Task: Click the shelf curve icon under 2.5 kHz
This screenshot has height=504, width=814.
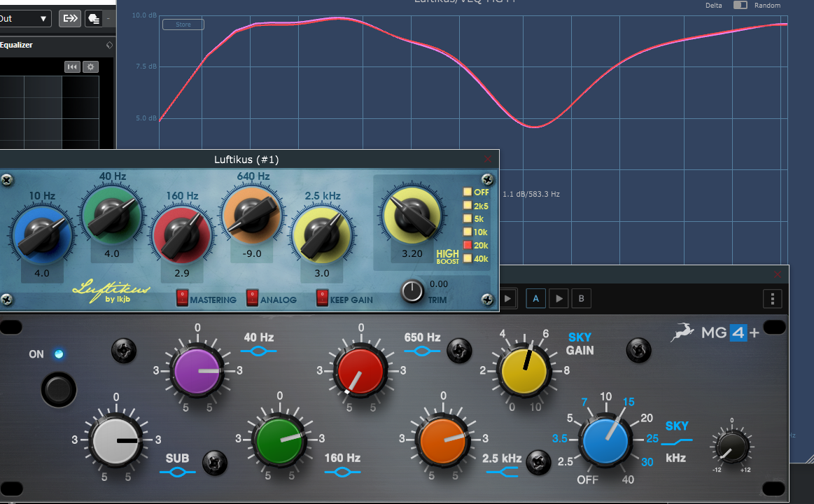Action: [x=503, y=472]
